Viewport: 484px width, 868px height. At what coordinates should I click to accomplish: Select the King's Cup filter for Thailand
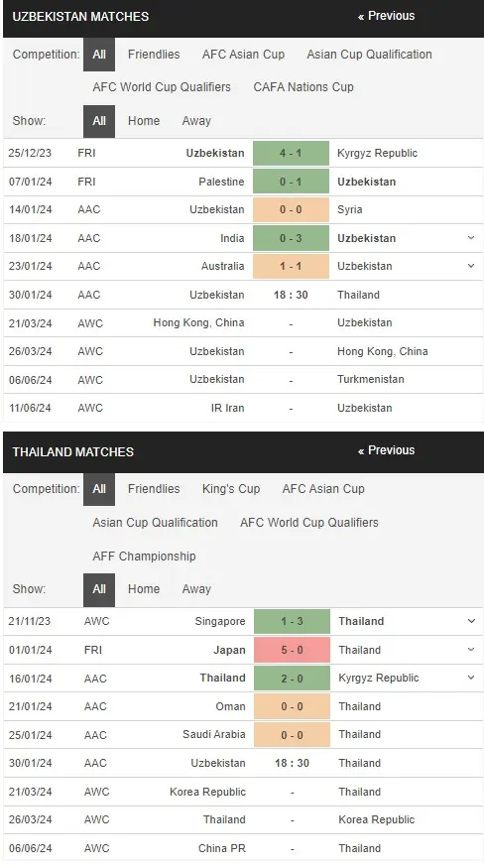(x=230, y=489)
